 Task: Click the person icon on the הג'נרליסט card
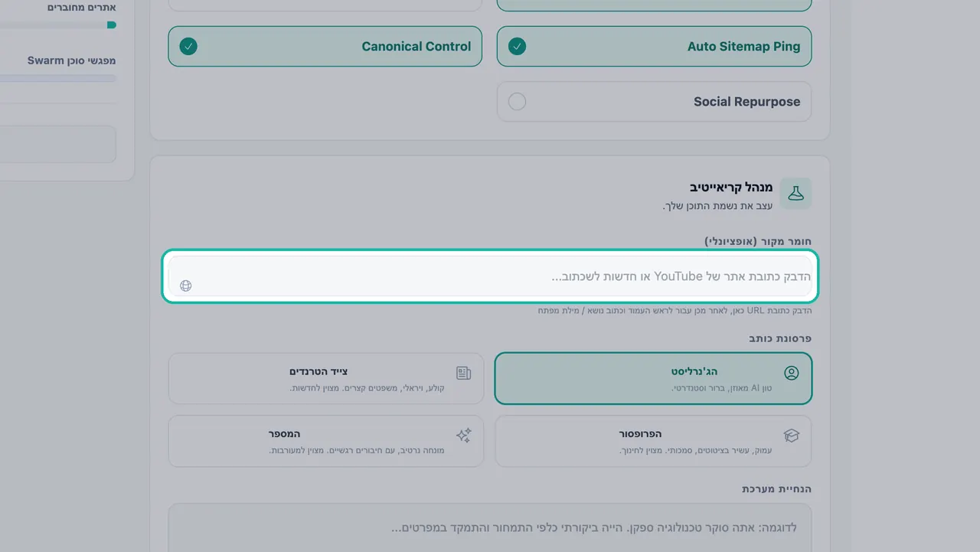(x=792, y=373)
